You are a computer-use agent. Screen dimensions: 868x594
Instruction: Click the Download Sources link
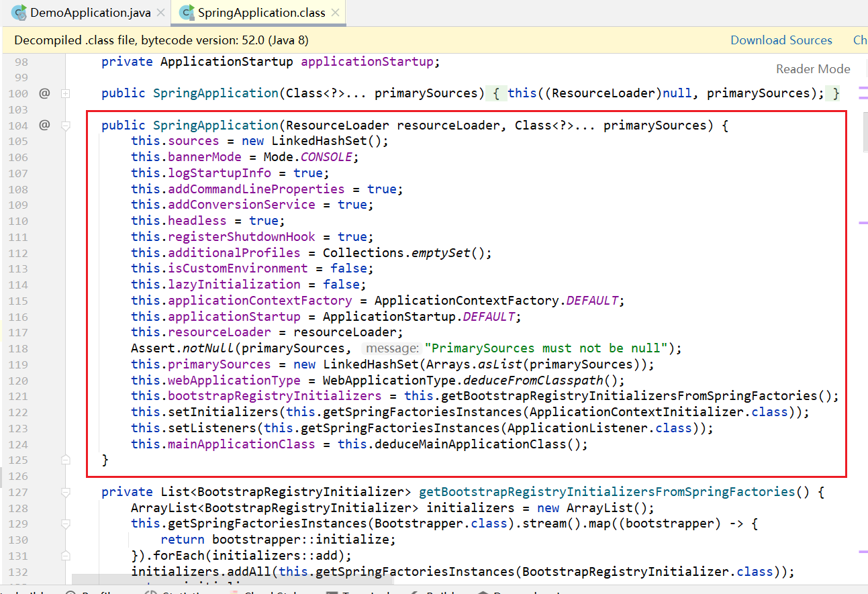point(781,40)
